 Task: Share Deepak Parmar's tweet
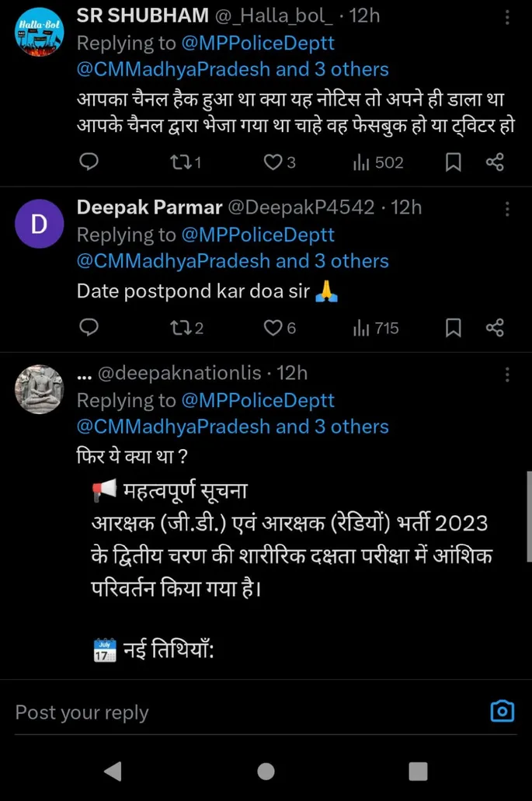[x=495, y=328]
